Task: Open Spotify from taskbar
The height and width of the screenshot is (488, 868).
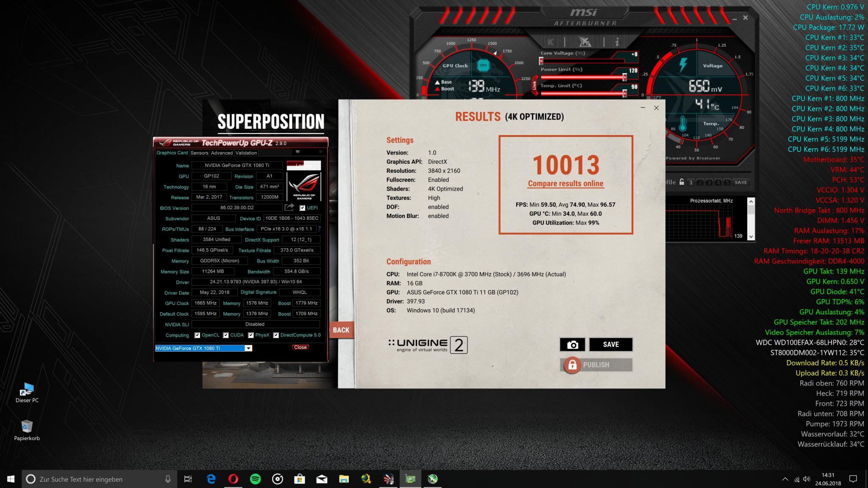Action: coord(255,479)
